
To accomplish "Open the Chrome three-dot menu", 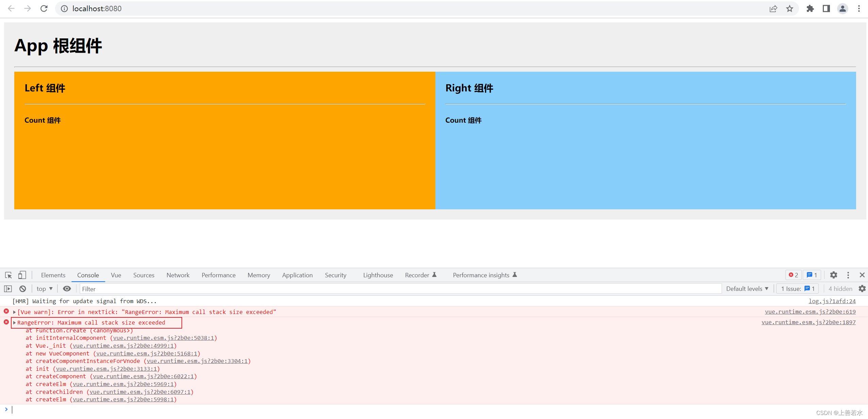I will [x=859, y=8].
